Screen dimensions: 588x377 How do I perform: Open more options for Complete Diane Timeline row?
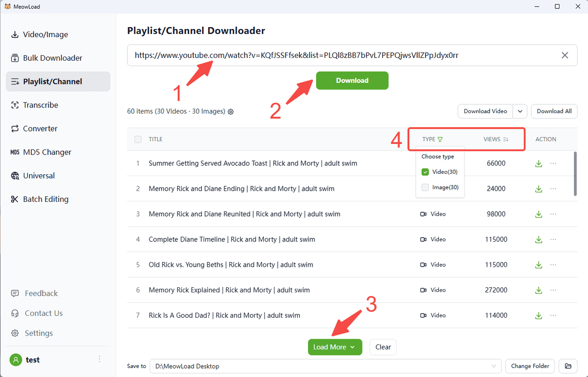(553, 239)
